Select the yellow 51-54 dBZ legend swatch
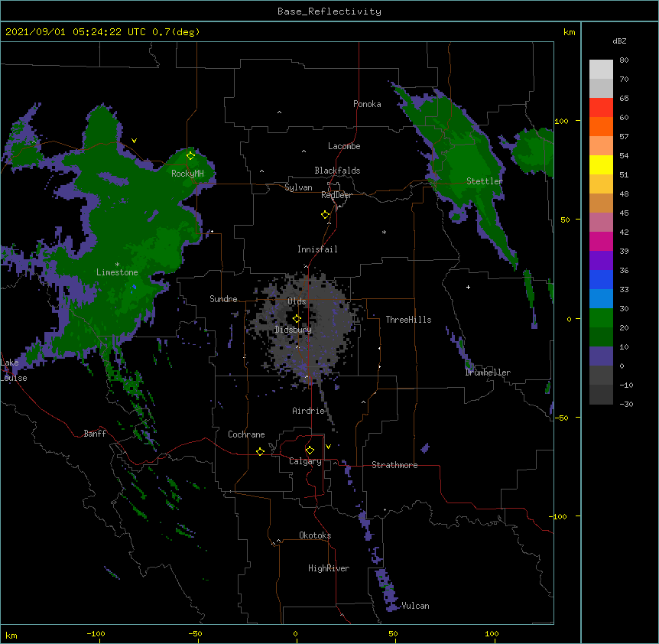Screen dimensions: 659x644 [601, 164]
